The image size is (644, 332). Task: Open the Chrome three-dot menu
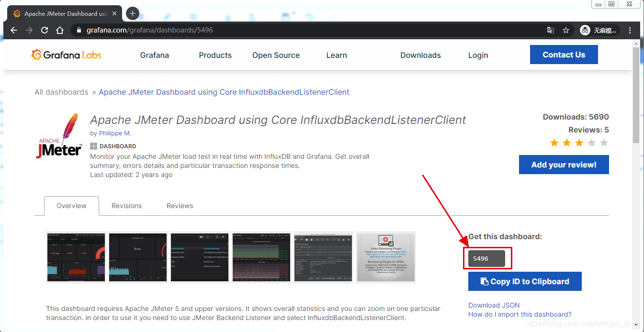pos(630,30)
